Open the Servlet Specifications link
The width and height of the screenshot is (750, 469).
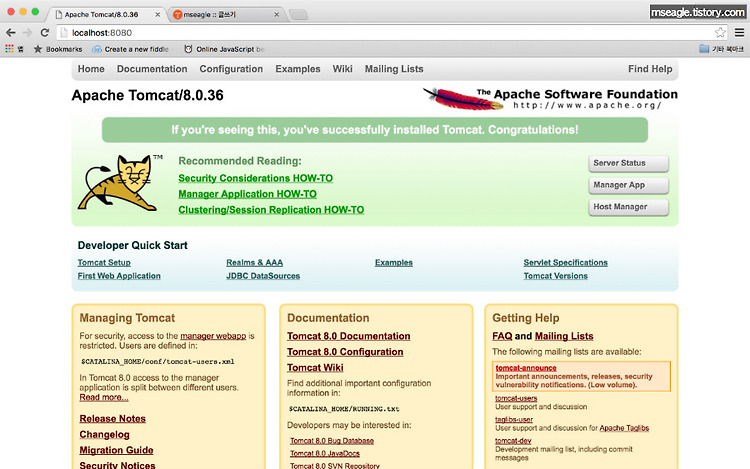[x=565, y=262]
